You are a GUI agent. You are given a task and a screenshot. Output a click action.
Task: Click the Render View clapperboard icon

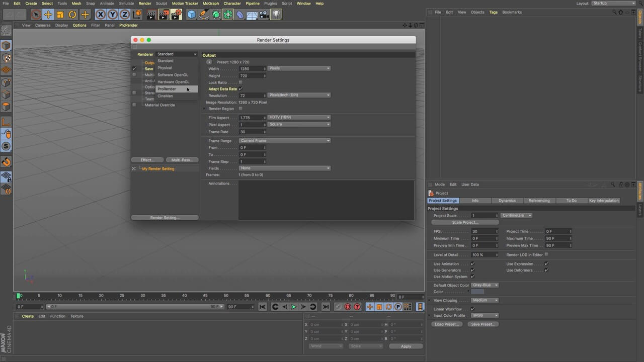pyautogui.click(x=151, y=15)
